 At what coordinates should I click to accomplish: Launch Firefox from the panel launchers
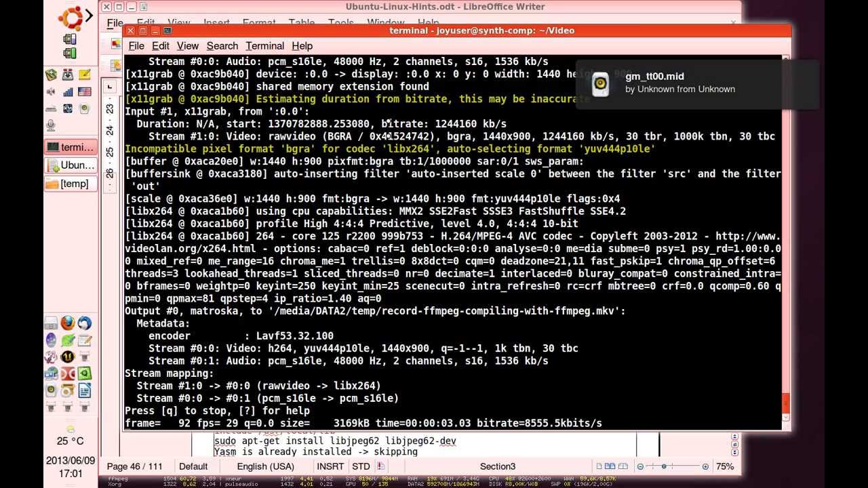click(68, 323)
